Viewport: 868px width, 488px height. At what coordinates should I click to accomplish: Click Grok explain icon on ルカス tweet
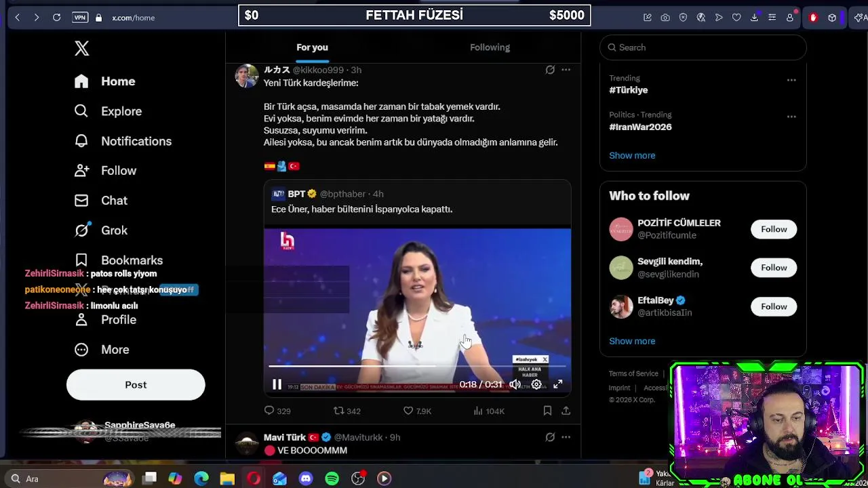(x=550, y=70)
